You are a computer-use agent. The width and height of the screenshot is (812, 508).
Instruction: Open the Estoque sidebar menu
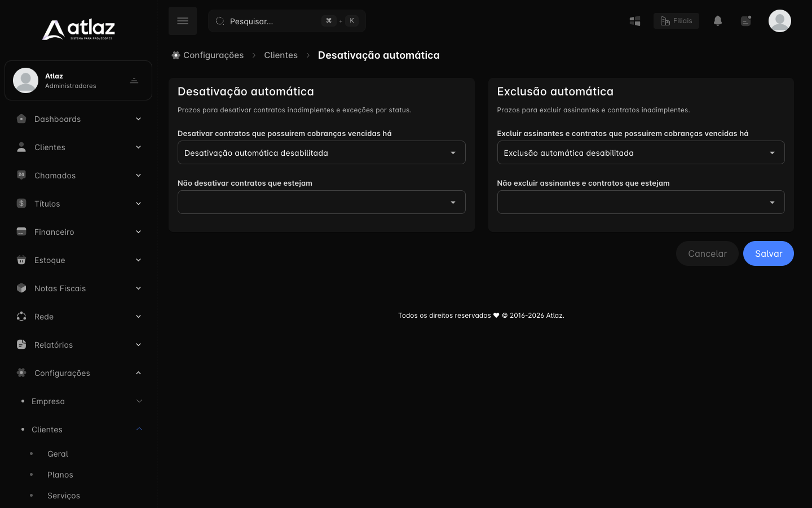pyautogui.click(x=78, y=260)
